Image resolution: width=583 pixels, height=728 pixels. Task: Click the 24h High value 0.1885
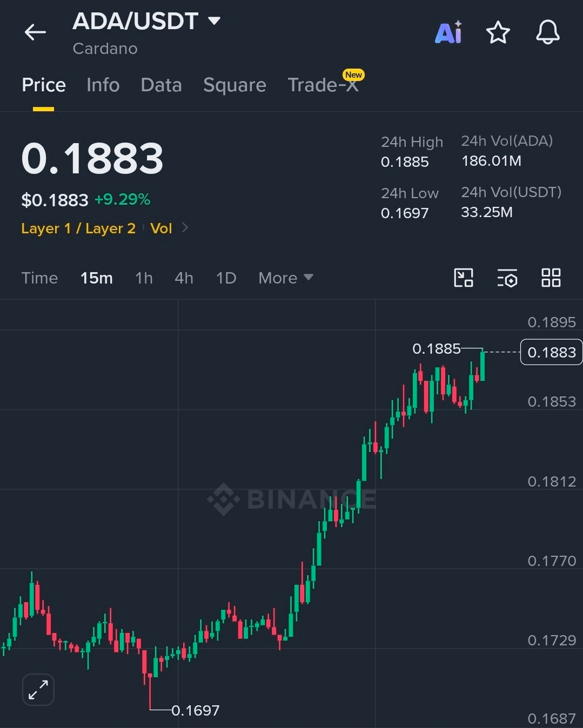pos(405,161)
